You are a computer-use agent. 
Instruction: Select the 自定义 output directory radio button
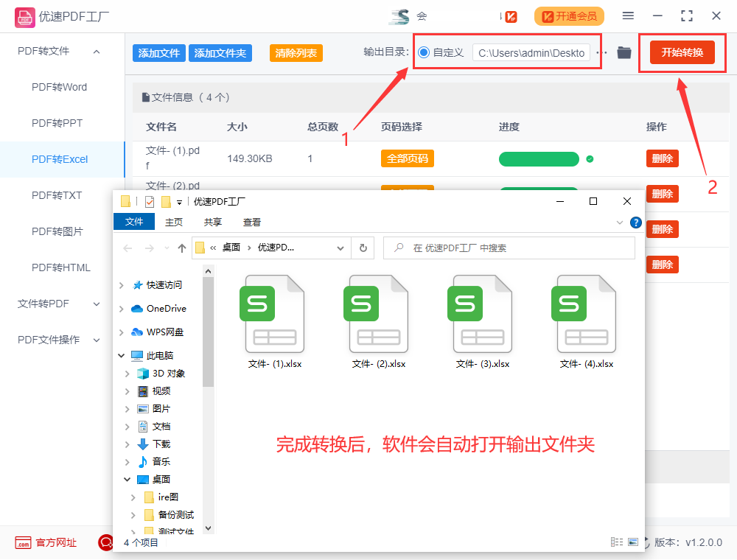424,52
